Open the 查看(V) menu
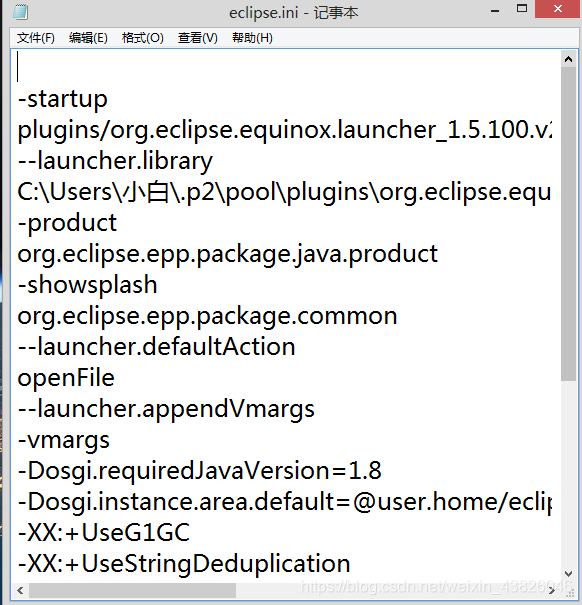Viewport: 582px width, 605px height. click(198, 38)
